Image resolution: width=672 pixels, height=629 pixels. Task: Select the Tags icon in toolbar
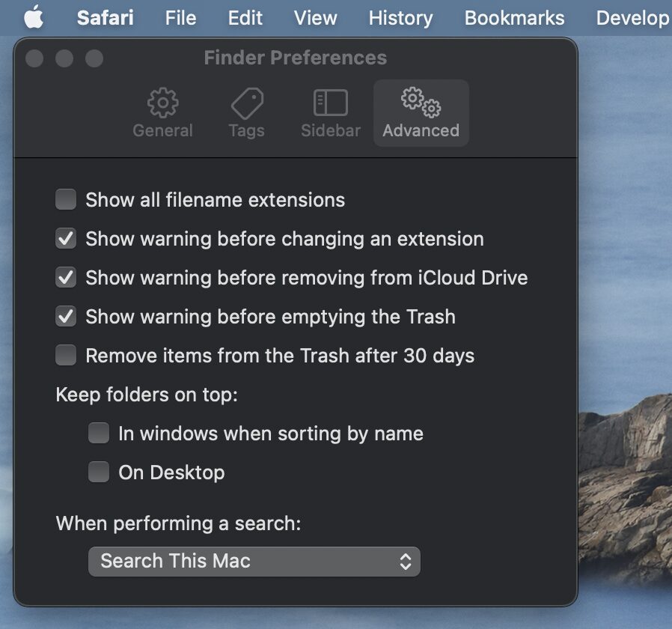pos(246,103)
